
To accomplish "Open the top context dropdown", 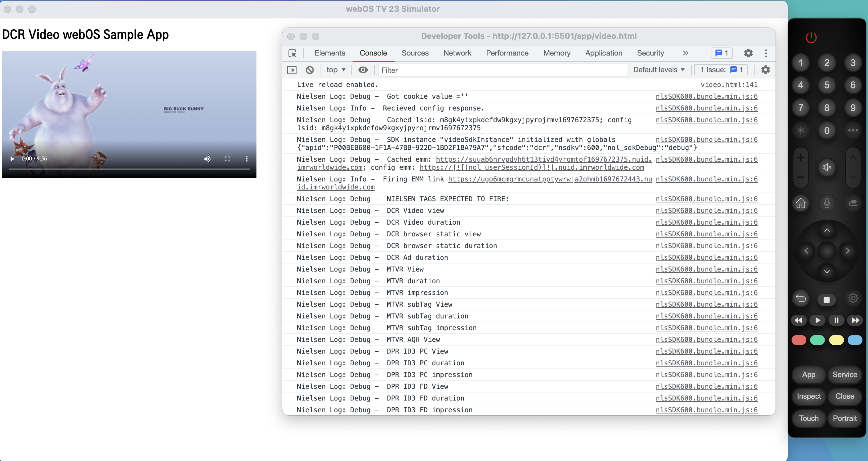I will click(336, 70).
